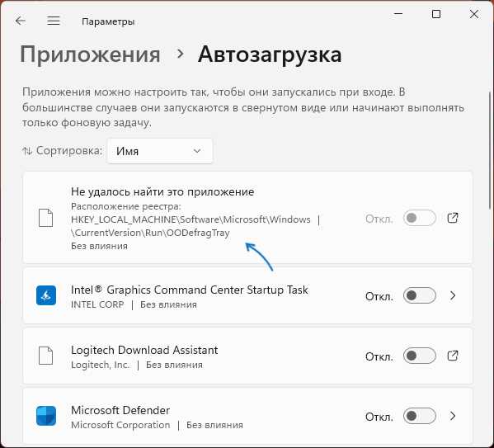
Task: Toggle Intel Graphics Command Center startup switch
Action: tap(419, 295)
